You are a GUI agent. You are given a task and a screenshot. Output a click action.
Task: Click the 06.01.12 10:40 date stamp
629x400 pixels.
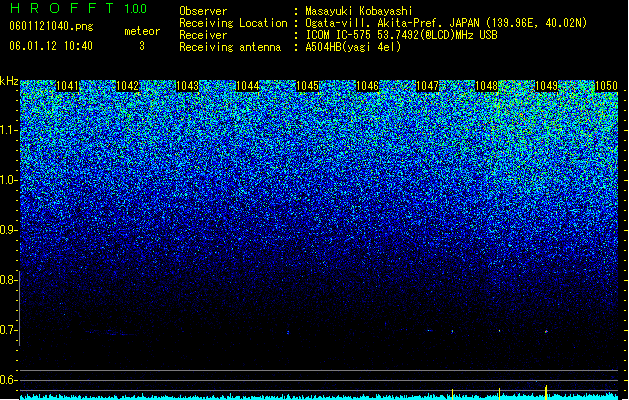point(51,46)
